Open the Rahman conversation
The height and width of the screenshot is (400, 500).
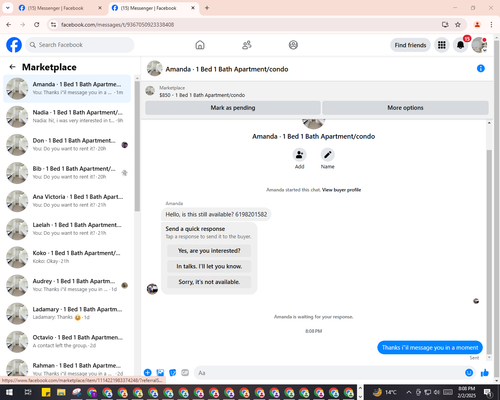[67, 368]
